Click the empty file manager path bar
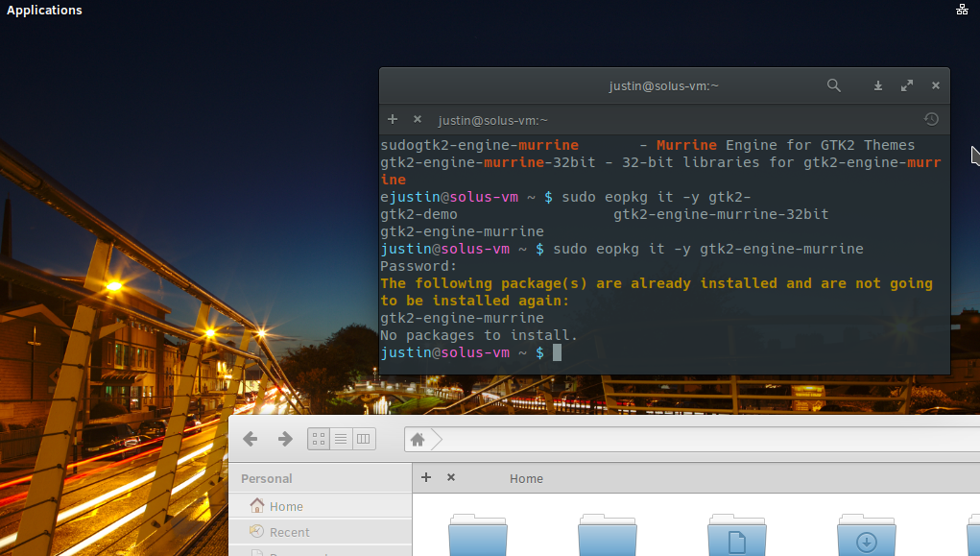The height and width of the screenshot is (556, 980). 706,440
